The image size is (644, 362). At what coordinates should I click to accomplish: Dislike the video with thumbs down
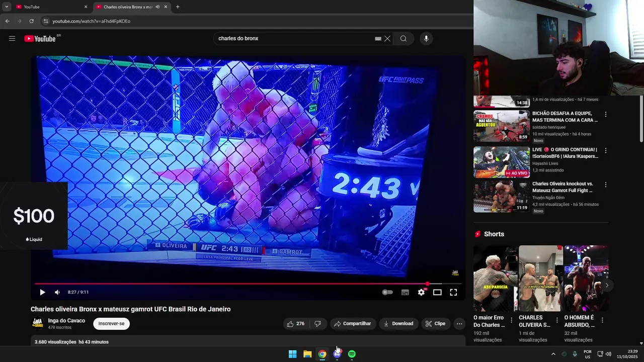point(317,324)
